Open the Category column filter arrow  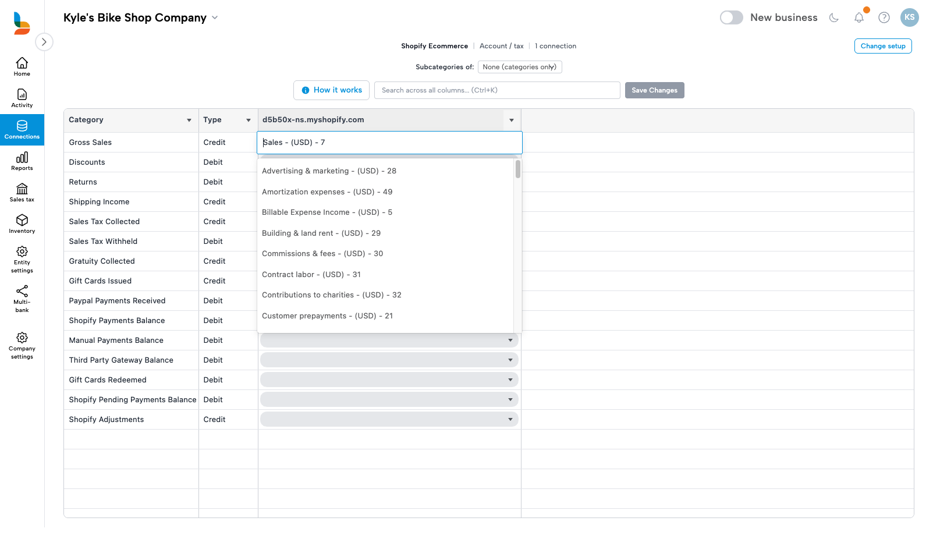point(189,120)
